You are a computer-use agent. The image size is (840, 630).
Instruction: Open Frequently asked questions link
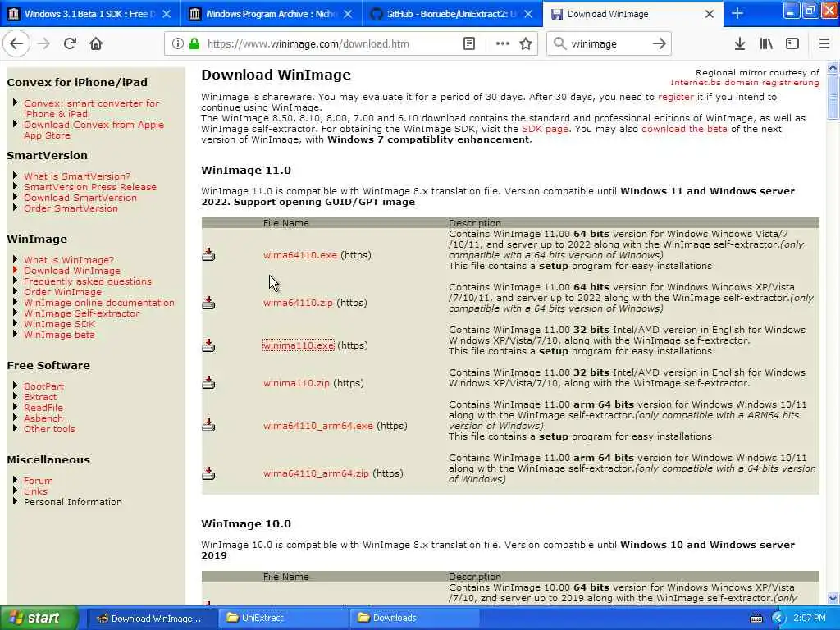(x=87, y=281)
